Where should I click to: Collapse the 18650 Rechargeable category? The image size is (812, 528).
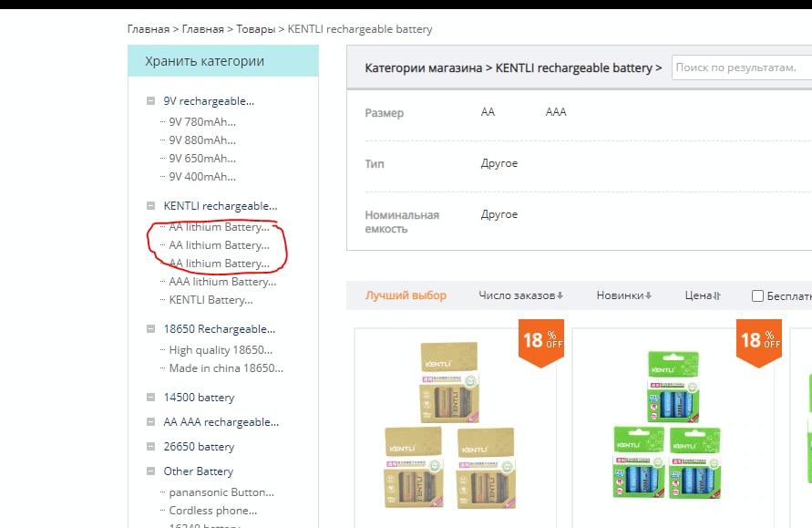point(150,329)
